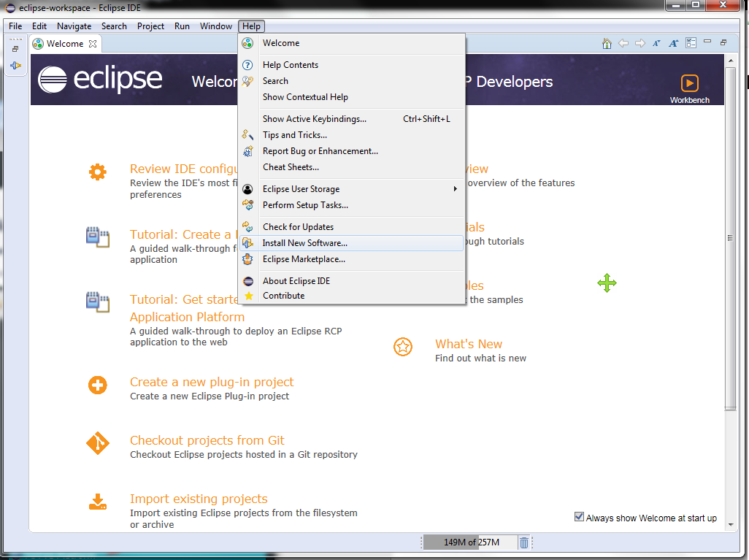This screenshot has width=749, height=560.
Task: Click the Welcome page vertical scrollbar
Action: click(730, 238)
